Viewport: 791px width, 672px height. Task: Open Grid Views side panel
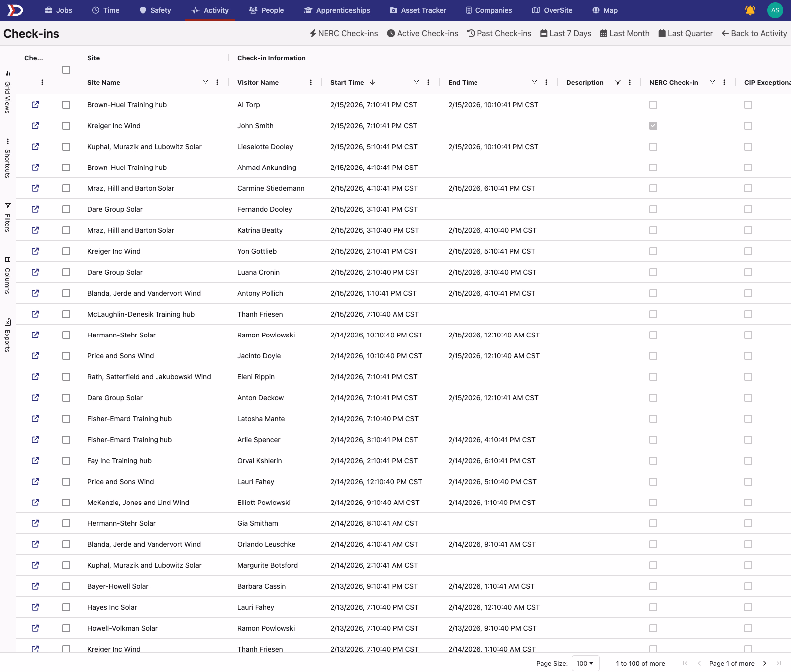click(8, 92)
